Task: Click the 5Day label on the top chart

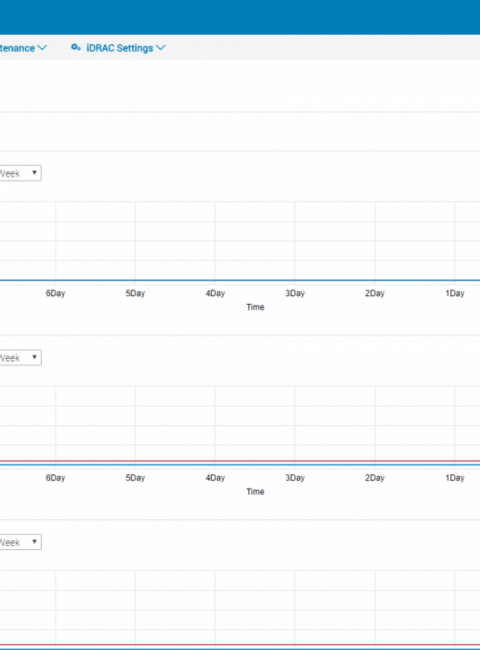Action: (x=135, y=293)
